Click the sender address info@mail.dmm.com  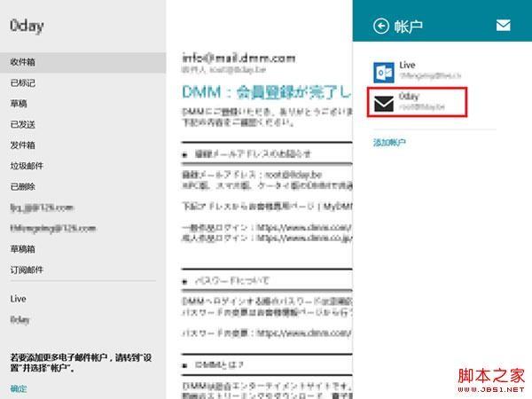coord(239,58)
